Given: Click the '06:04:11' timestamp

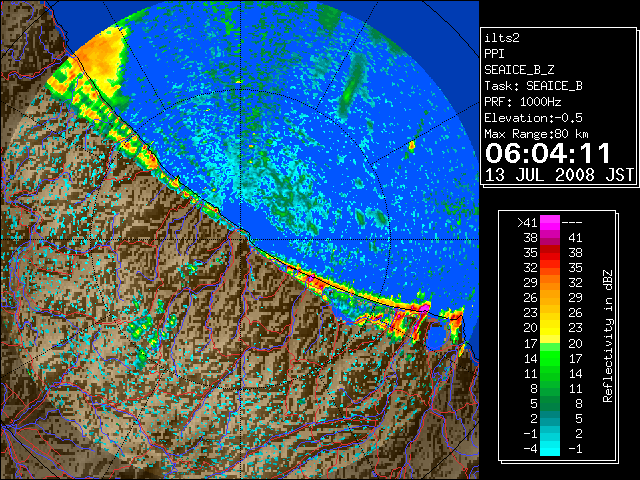Looking at the screenshot, I should [x=548, y=153].
